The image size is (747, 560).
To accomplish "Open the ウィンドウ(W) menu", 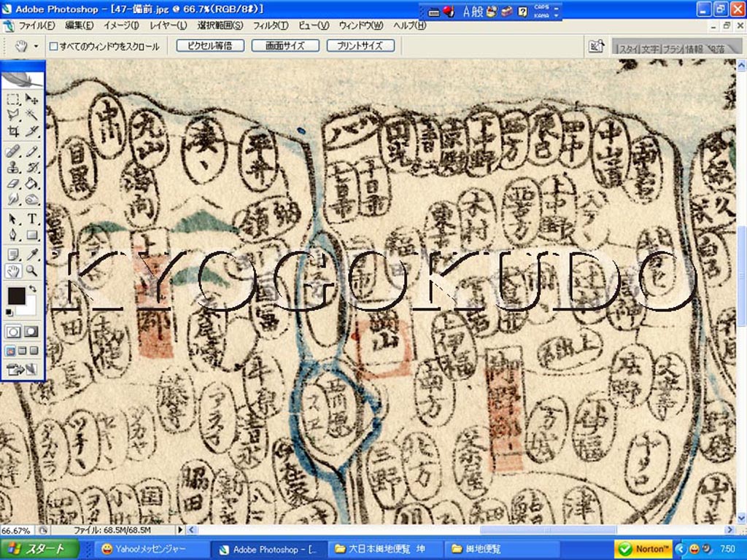I will point(361,26).
